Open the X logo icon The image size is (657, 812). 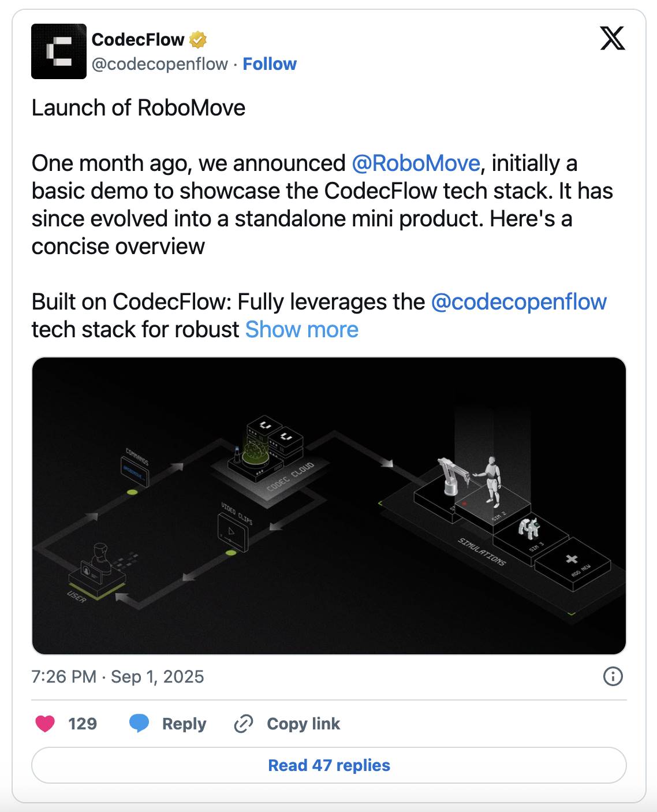(x=613, y=39)
